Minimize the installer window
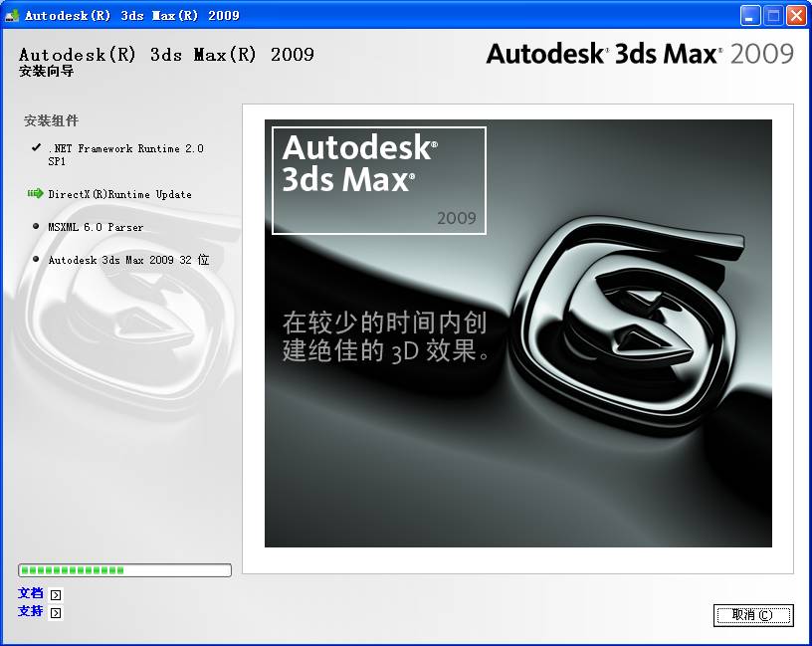The height and width of the screenshot is (646, 812). pos(750,16)
